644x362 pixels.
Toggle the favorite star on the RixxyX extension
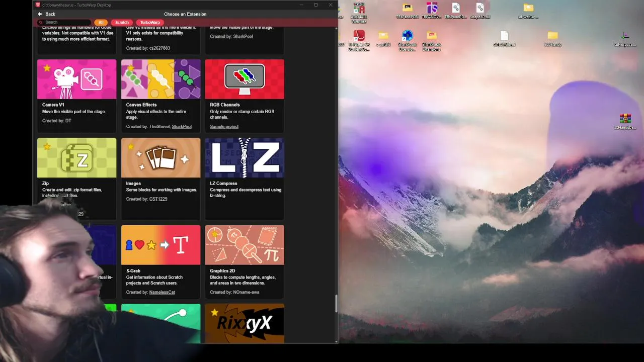click(215, 312)
